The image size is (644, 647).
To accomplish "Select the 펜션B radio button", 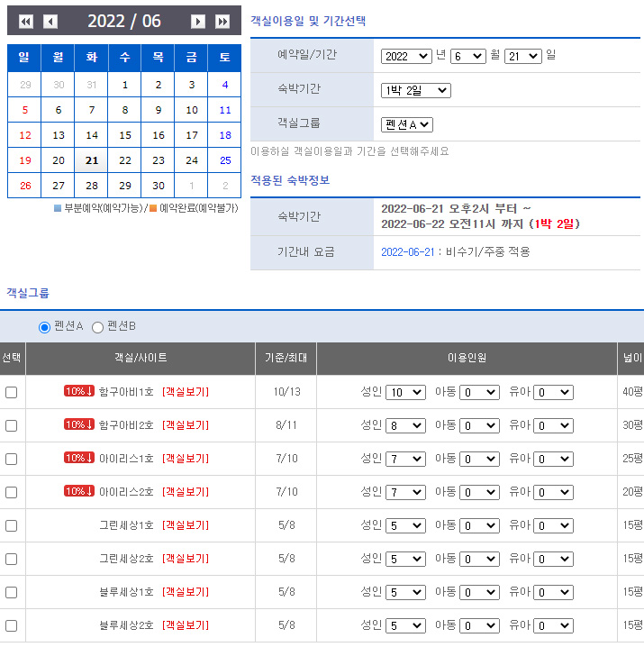I will tap(97, 327).
